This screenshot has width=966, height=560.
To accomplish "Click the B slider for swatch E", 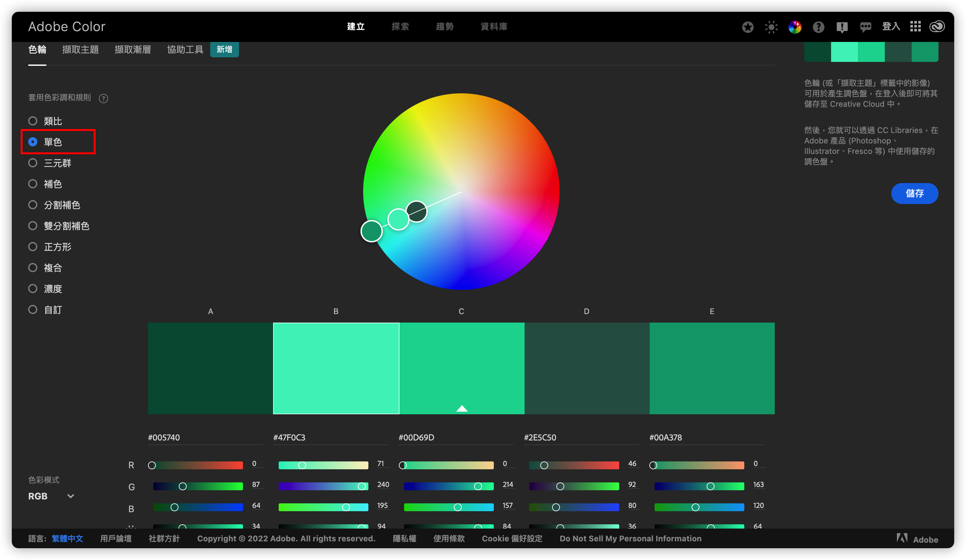I will pyautogui.click(x=699, y=508).
